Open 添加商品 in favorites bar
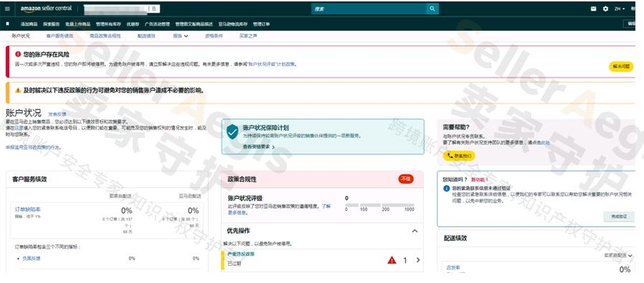Image resolution: width=644 pixels, height=283 pixels. [x=29, y=24]
